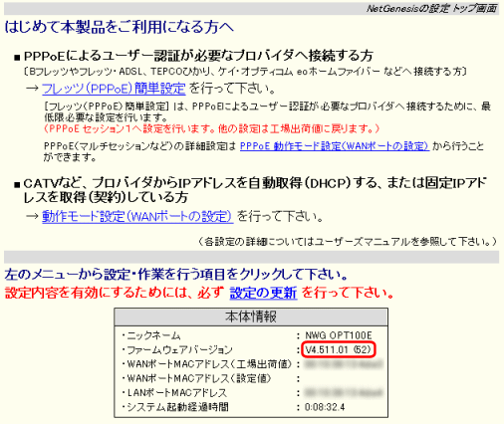Click NetGenesisの設定 トップ画面 title bar text
Viewport: 504px width, 424px height.
[x=431, y=8]
